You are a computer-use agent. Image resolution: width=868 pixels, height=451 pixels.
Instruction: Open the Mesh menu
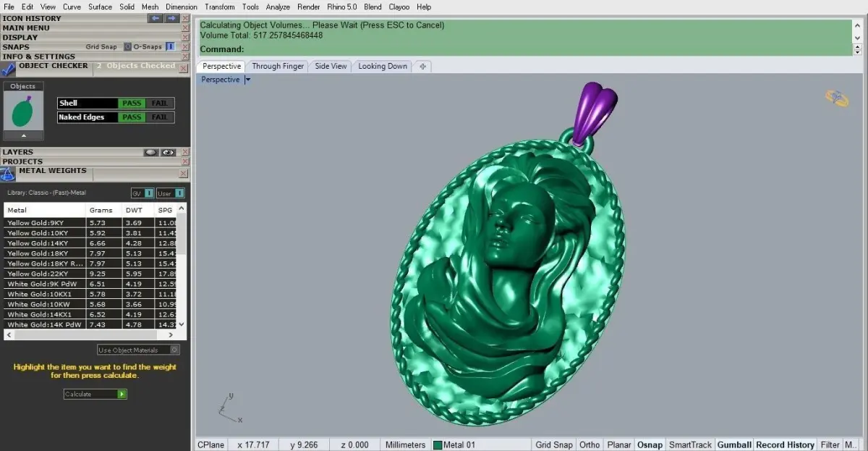tap(150, 7)
